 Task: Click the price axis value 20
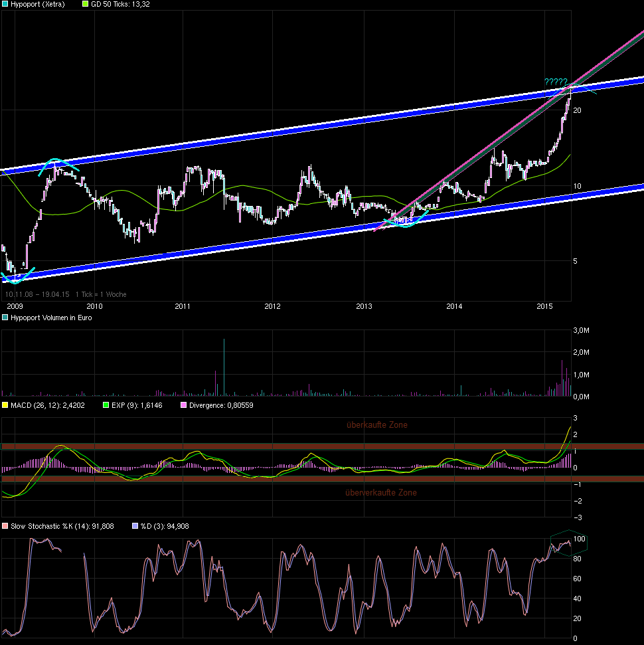[578, 110]
